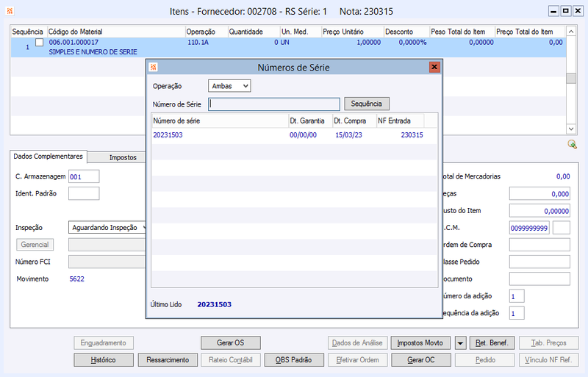This screenshot has height=377, width=588.
Task: Click discount 0,0000% in item row
Action: 412,43
